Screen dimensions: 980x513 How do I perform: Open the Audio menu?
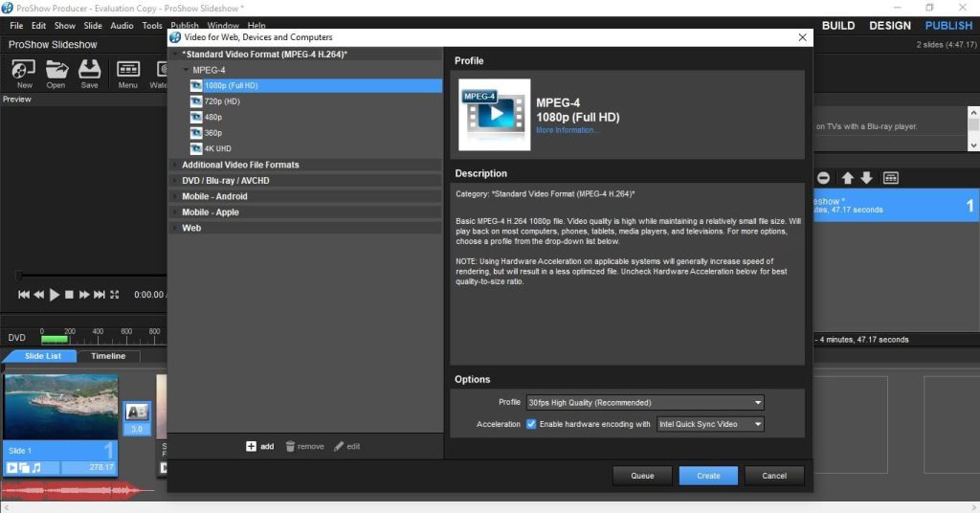[122, 26]
